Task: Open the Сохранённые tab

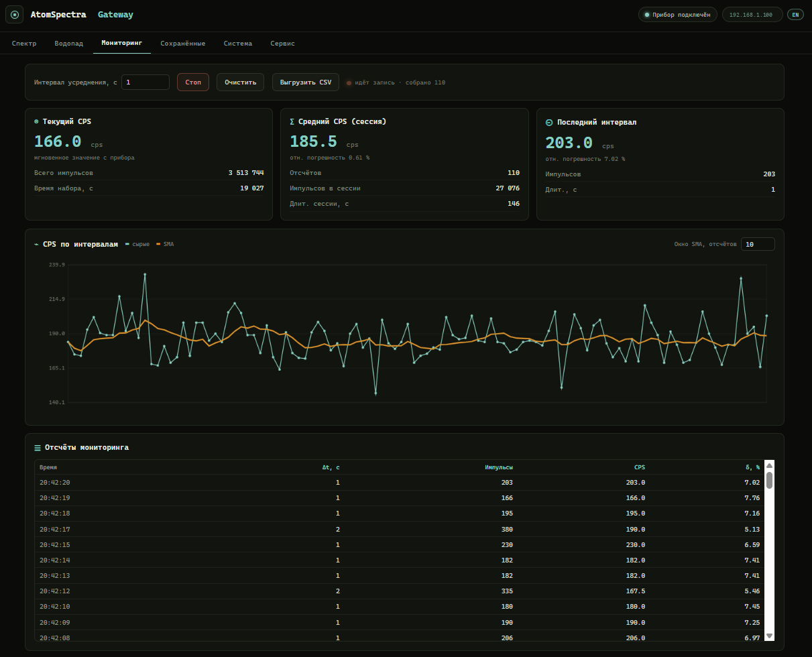Action: pyautogui.click(x=183, y=43)
